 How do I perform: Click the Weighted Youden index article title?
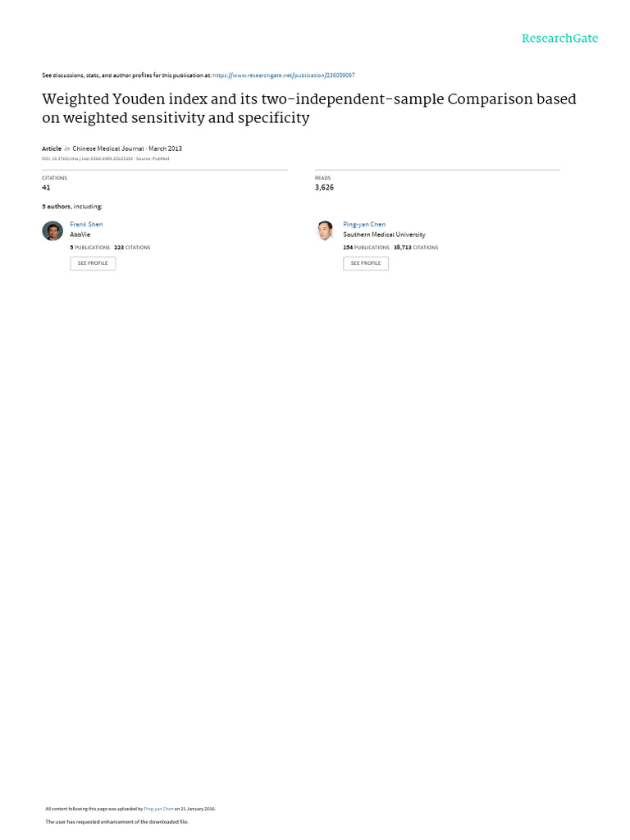tap(308, 108)
